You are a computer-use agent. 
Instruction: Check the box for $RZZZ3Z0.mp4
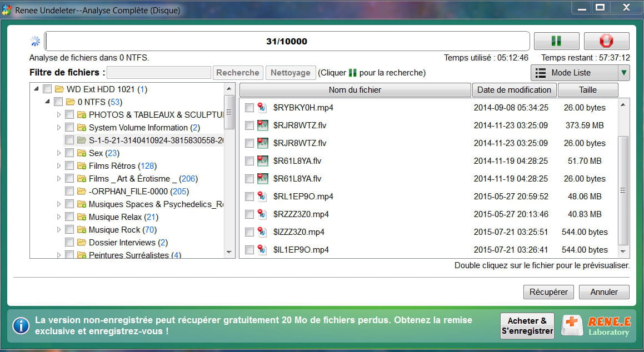pos(249,214)
